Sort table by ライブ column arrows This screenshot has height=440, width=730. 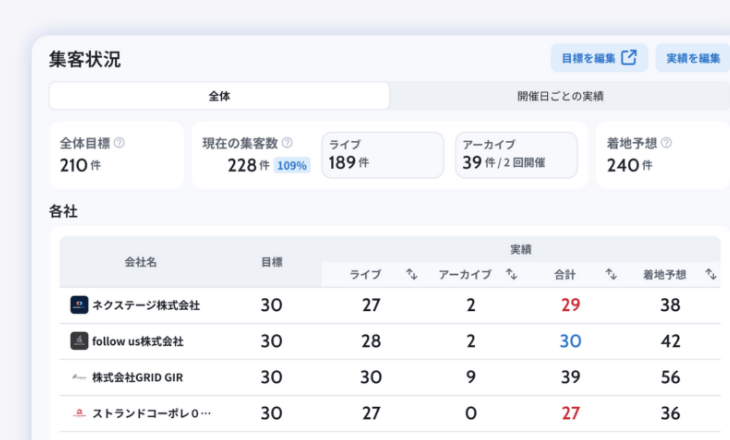(412, 274)
